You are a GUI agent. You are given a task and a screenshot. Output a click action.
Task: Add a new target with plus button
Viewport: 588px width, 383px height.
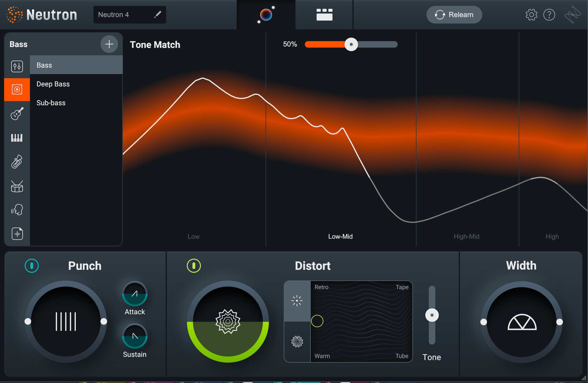(109, 44)
